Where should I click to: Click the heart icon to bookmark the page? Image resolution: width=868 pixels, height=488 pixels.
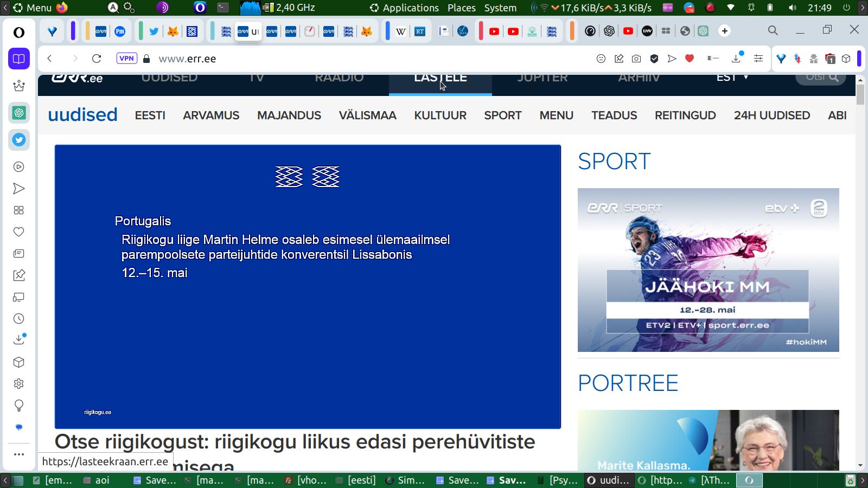[690, 59]
